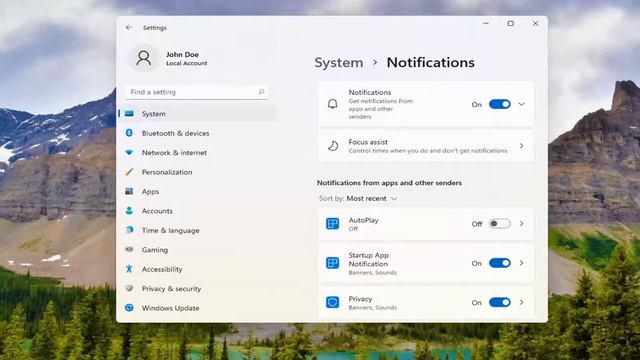640x360 pixels.
Task: Maximize the Settings window
Action: click(x=511, y=24)
